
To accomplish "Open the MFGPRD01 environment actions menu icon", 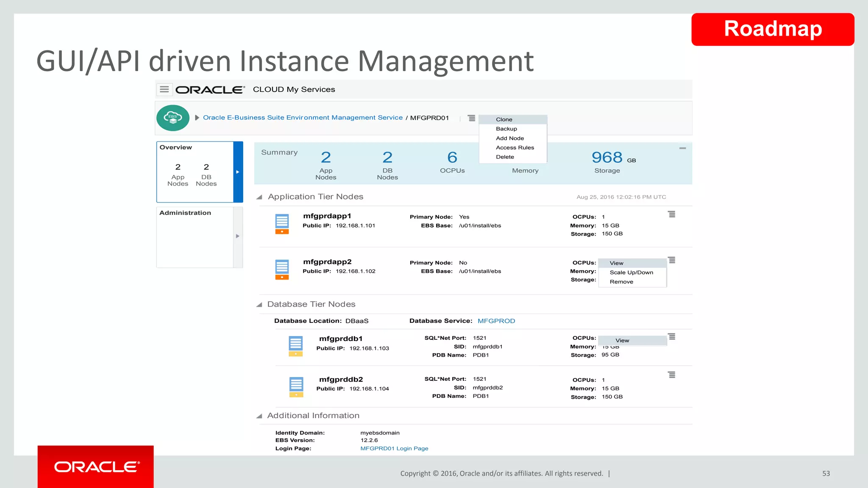I will tap(471, 118).
